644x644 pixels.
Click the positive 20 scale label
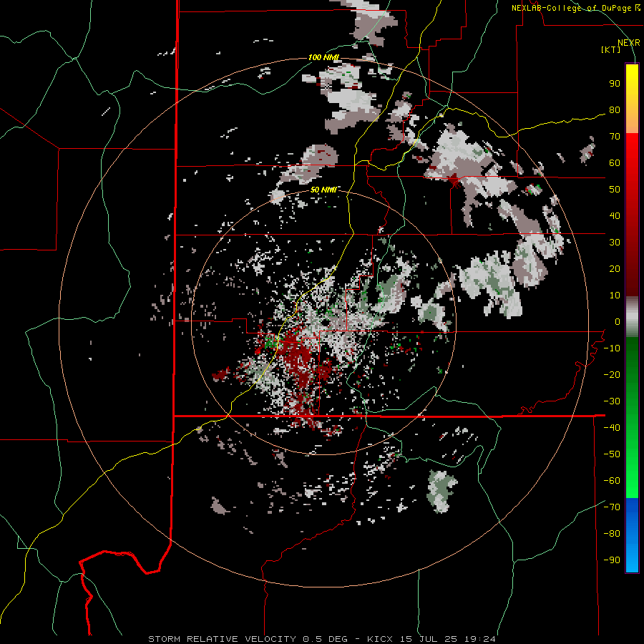(615, 269)
